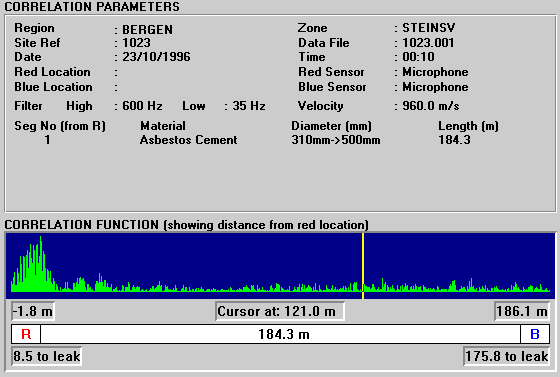Select the 186.1 m end distance box
The width and height of the screenshot is (560, 377).
(522, 311)
